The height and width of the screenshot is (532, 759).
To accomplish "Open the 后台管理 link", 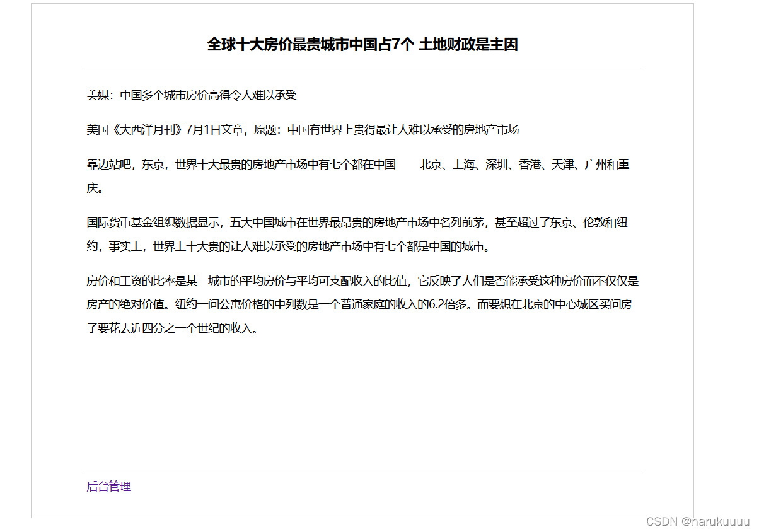I will [x=108, y=487].
